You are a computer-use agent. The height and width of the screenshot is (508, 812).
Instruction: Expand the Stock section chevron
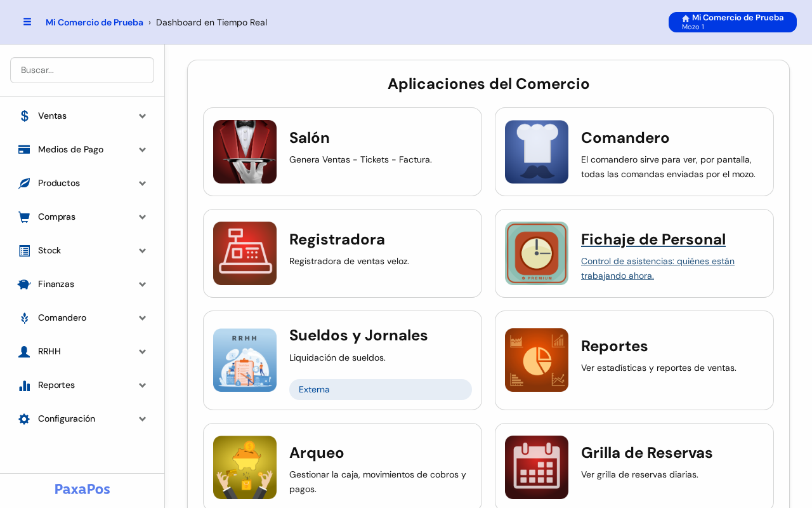tap(143, 251)
